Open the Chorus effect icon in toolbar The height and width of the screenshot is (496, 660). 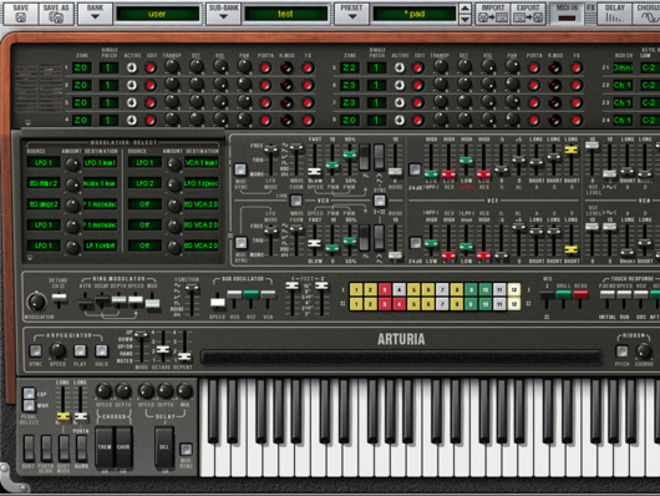coord(647,13)
